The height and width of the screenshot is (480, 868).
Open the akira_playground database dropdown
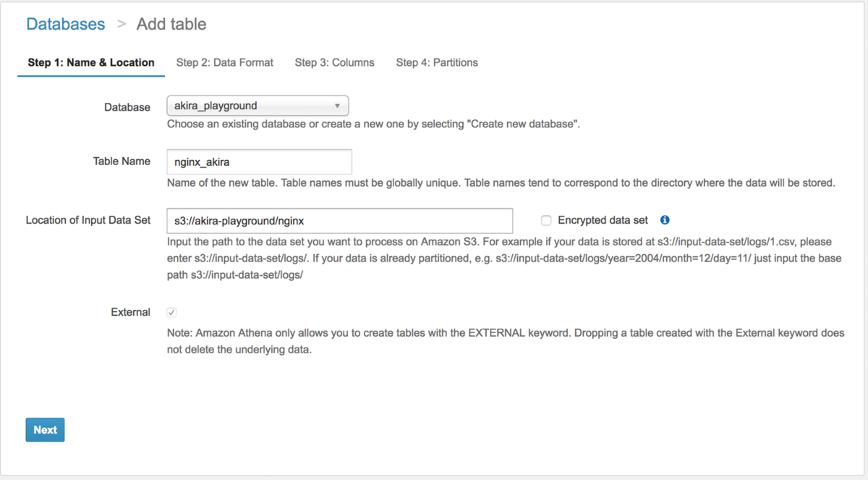[258, 106]
